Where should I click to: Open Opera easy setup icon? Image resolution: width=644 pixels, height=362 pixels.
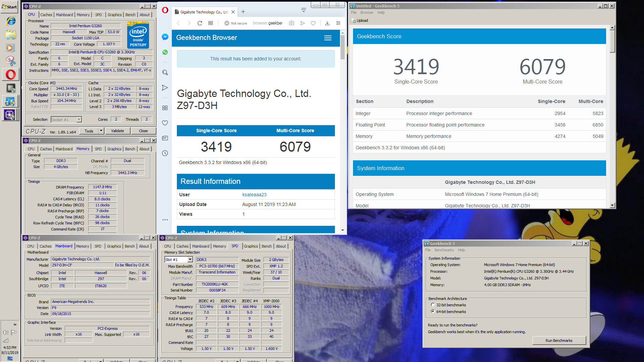tap(338, 23)
